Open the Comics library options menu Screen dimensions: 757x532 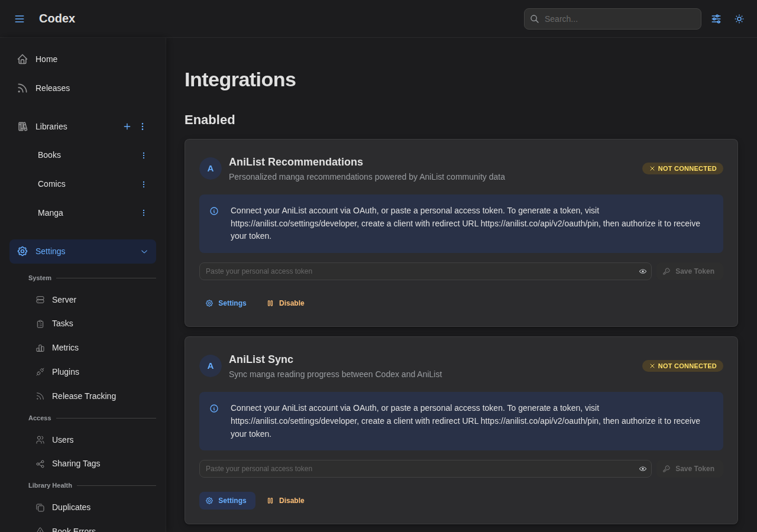[143, 184]
